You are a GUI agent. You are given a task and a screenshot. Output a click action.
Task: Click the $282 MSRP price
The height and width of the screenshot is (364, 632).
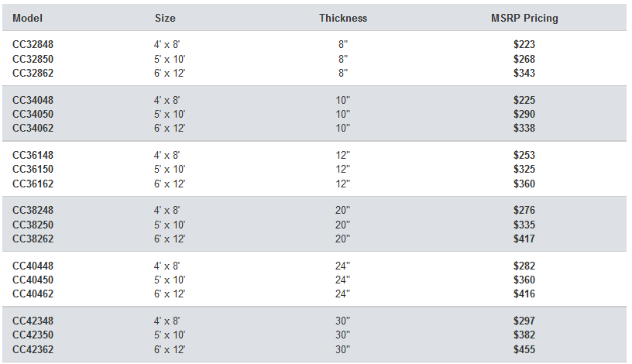[x=524, y=266]
